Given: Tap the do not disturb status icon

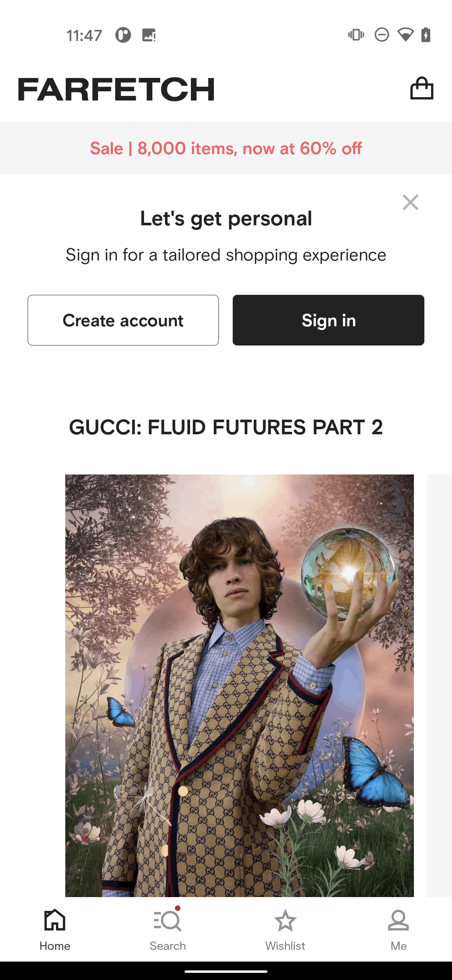Looking at the screenshot, I should pos(382,35).
